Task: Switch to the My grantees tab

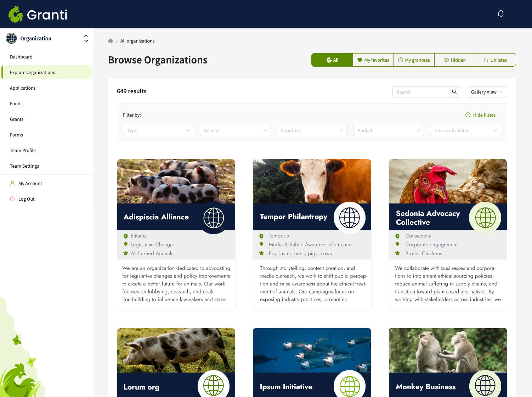Action: (x=414, y=60)
